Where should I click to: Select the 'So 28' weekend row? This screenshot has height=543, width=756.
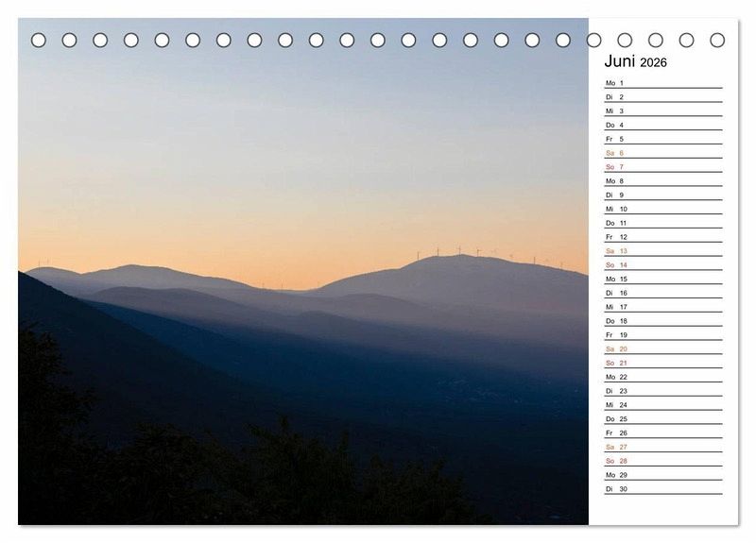[663, 460]
